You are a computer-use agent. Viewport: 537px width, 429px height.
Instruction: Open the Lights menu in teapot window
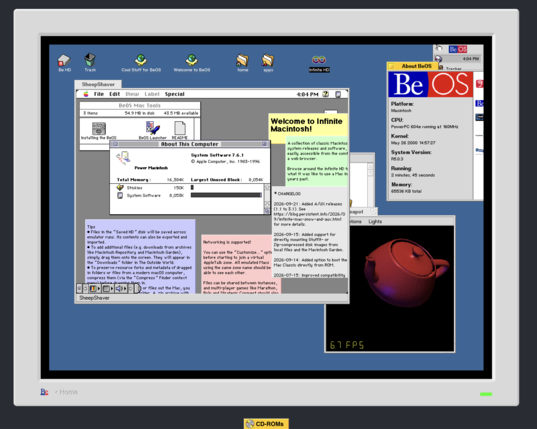pyautogui.click(x=375, y=222)
